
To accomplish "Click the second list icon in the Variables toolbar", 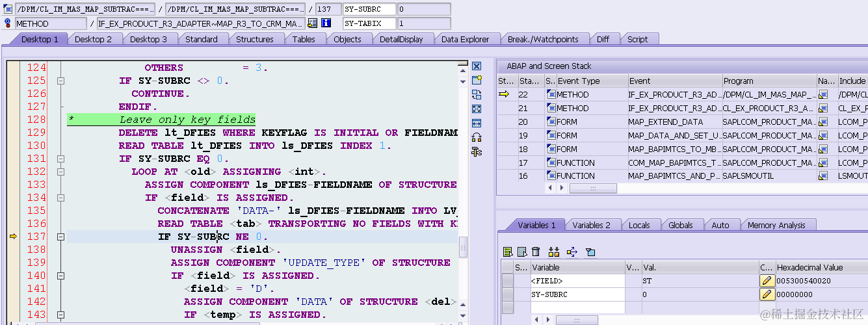I will point(521,252).
